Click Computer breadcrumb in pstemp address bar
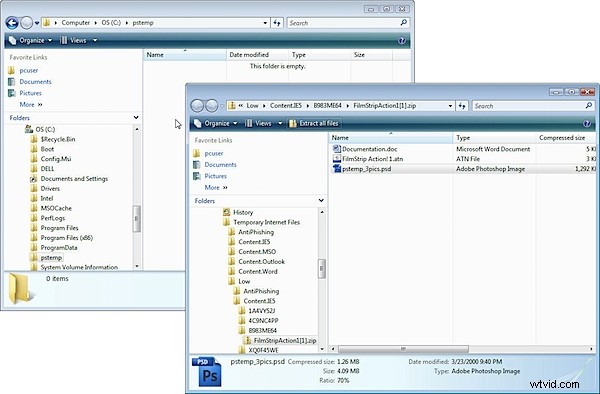The width and height of the screenshot is (600, 394). pos(76,23)
